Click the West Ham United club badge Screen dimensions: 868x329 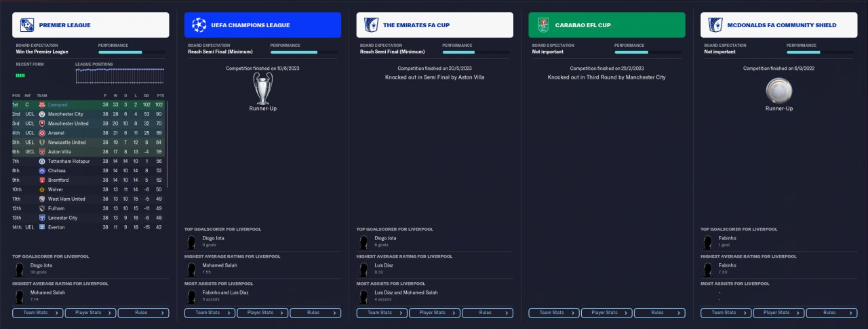pos(42,199)
